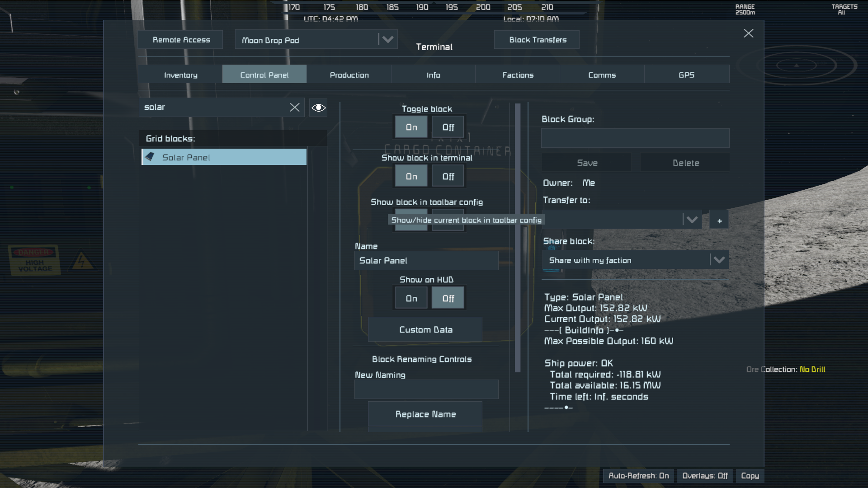Image resolution: width=868 pixels, height=488 pixels.
Task: Open Block Transfers
Action: click(537, 40)
